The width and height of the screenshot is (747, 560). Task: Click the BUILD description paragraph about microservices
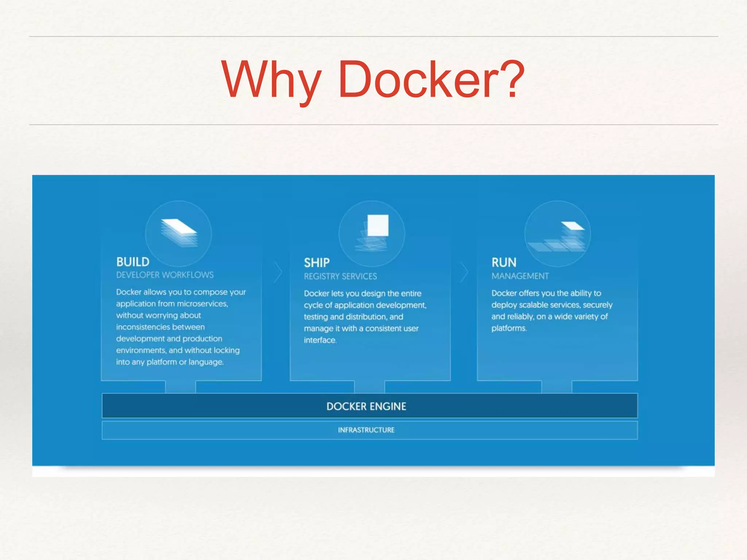click(181, 327)
